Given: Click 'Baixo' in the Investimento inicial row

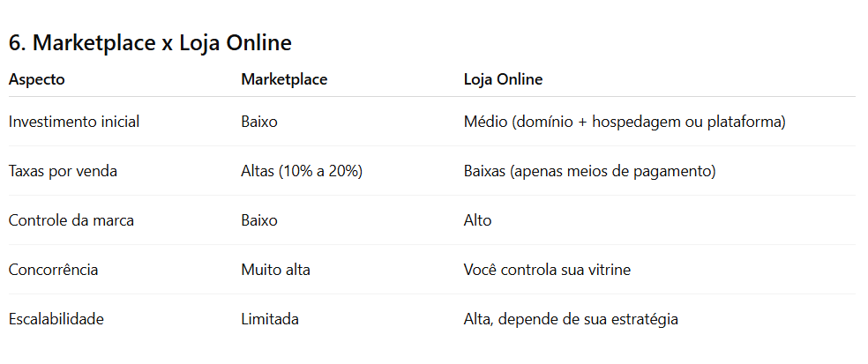Looking at the screenshot, I should [x=259, y=122].
